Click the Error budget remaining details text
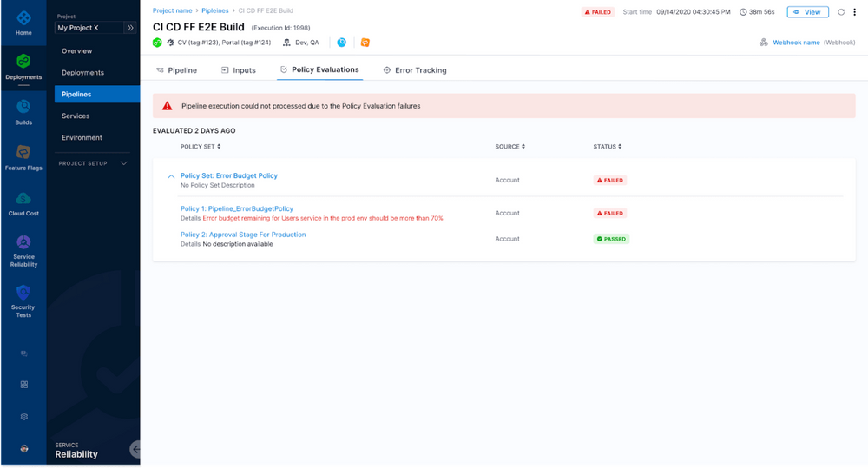Screen dimensions: 868x469 pyautogui.click(x=323, y=218)
